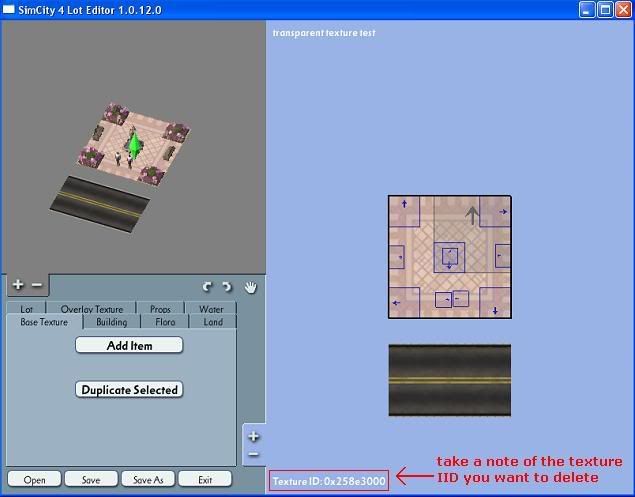Viewport: 635px width, 497px height.
Task: Click the Add Item button
Action: [129, 346]
